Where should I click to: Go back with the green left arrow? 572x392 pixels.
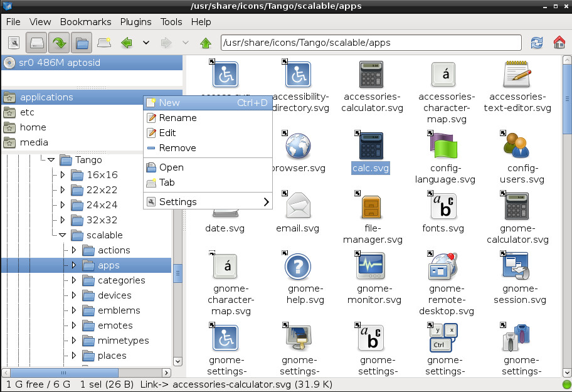127,43
